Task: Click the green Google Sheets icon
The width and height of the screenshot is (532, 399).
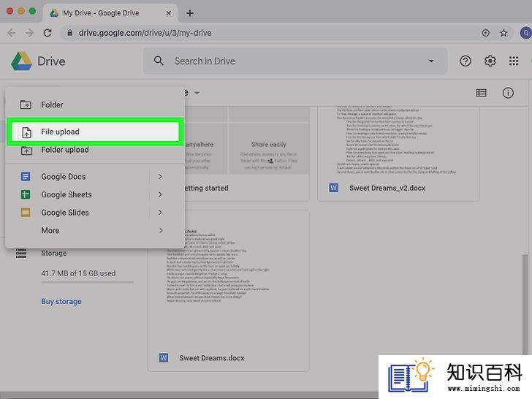Action: click(26, 194)
